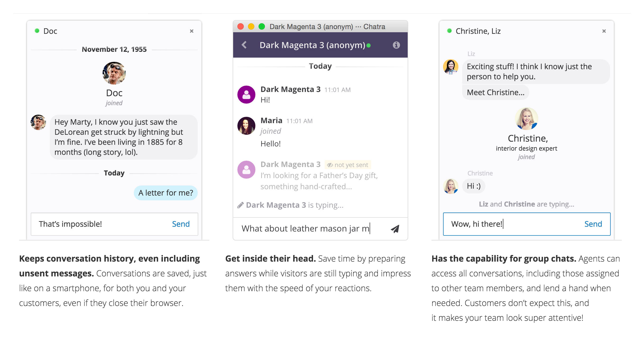The width and height of the screenshot is (644, 343).
Task: Click the 'Wow, hi there!' text field
Action: tap(510, 224)
